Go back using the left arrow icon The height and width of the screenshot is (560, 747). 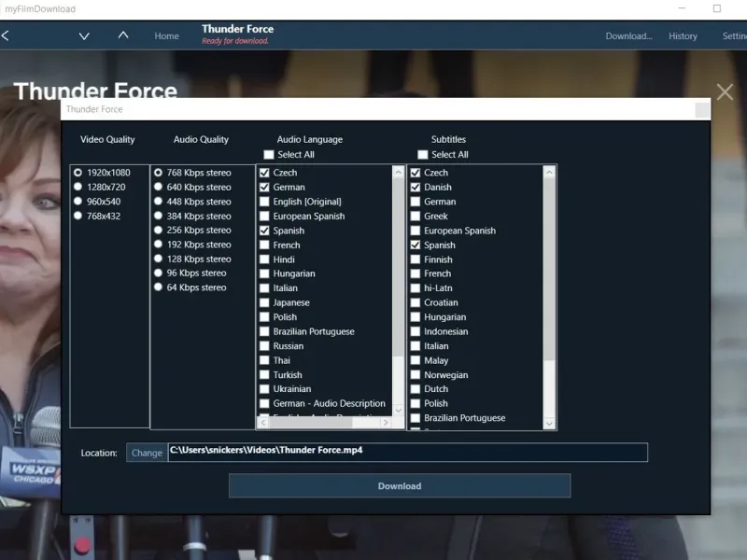point(6,35)
